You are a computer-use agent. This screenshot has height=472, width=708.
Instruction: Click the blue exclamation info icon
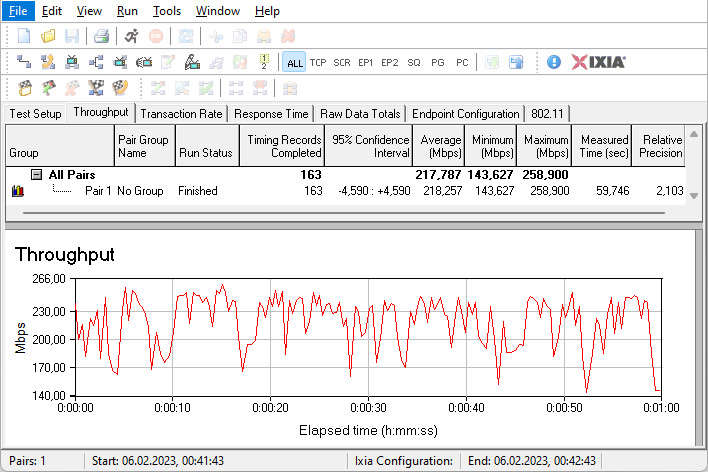pyautogui.click(x=554, y=62)
